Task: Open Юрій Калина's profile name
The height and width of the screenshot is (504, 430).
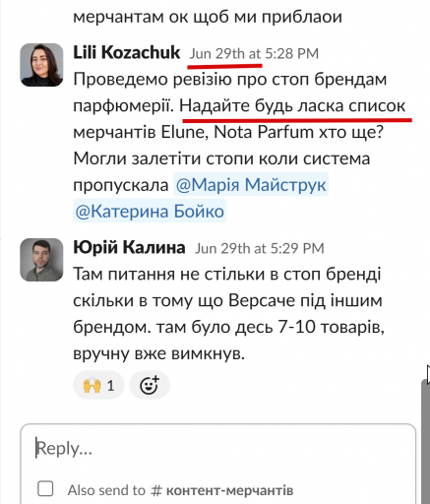Action: pos(129,247)
